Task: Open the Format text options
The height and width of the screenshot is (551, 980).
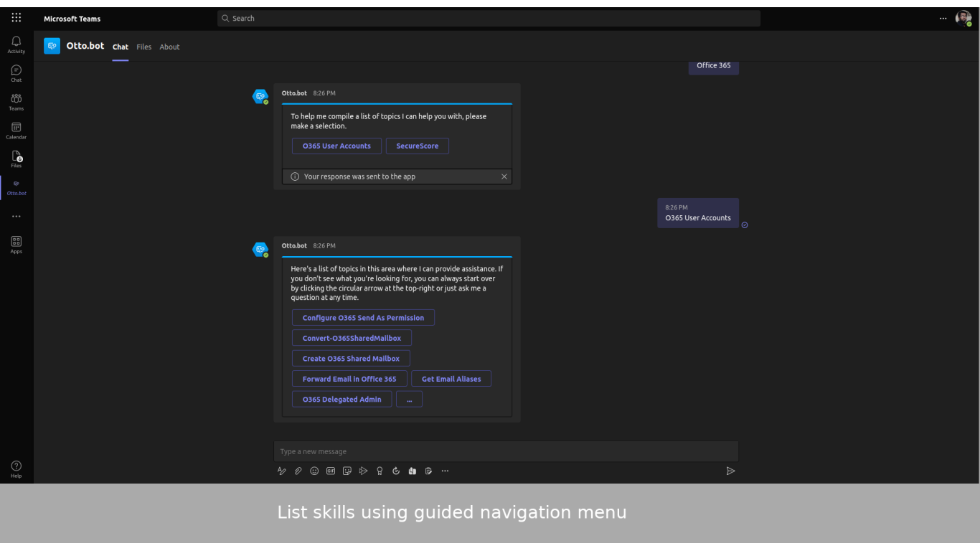Action: click(x=282, y=471)
